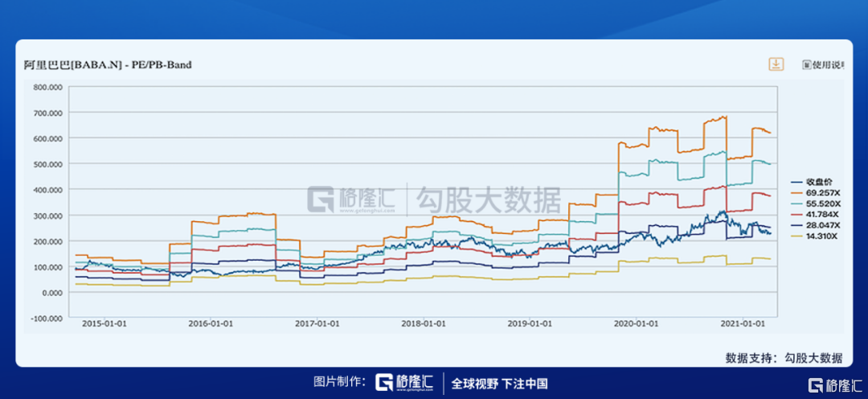Click the 图片制作 label in bottom banner
This screenshot has height=399, width=868.
(x=340, y=383)
